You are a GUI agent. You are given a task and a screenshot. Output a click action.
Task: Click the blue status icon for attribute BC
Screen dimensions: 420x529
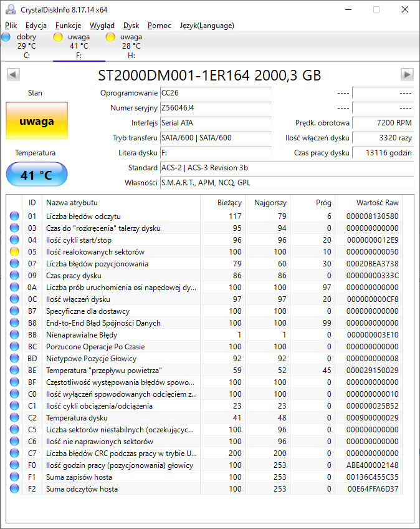coord(14,346)
